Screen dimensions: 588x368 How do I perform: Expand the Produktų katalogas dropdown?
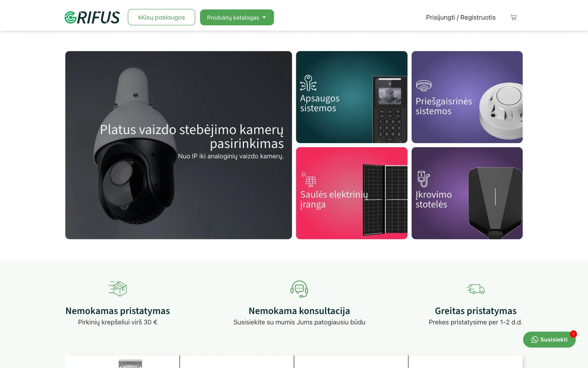(237, 17)
